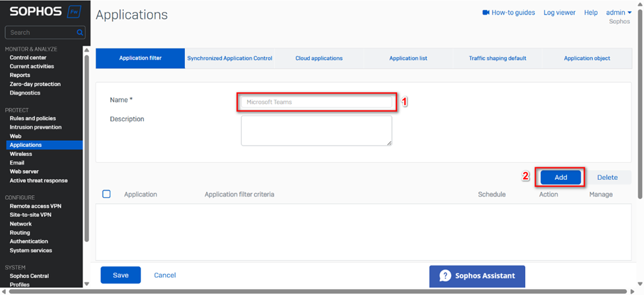Image resolution: width=644 pixels, height=295 pixels.
Task: Open the Log viewer link
Action: (x=559, y=13)
